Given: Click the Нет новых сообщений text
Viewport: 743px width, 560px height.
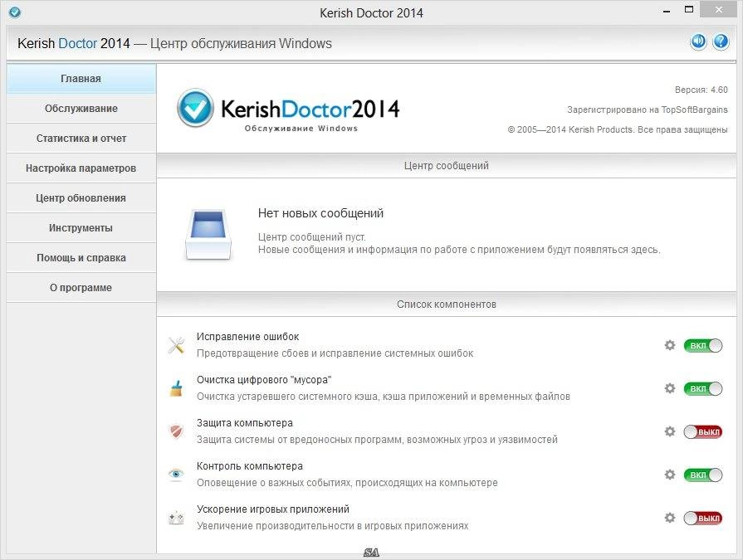Looking at the screenshot, I should [320, 213].
